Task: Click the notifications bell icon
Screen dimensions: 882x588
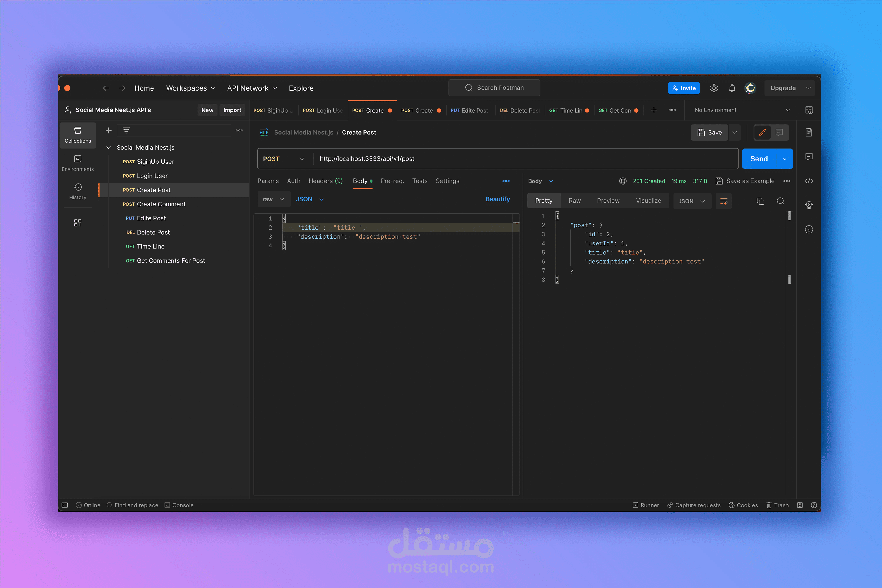Action: click(732, 88)
